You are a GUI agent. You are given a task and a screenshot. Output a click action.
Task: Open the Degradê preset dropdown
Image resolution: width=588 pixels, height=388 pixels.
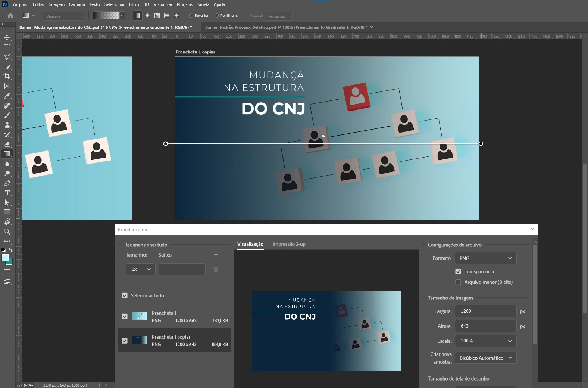64,16
